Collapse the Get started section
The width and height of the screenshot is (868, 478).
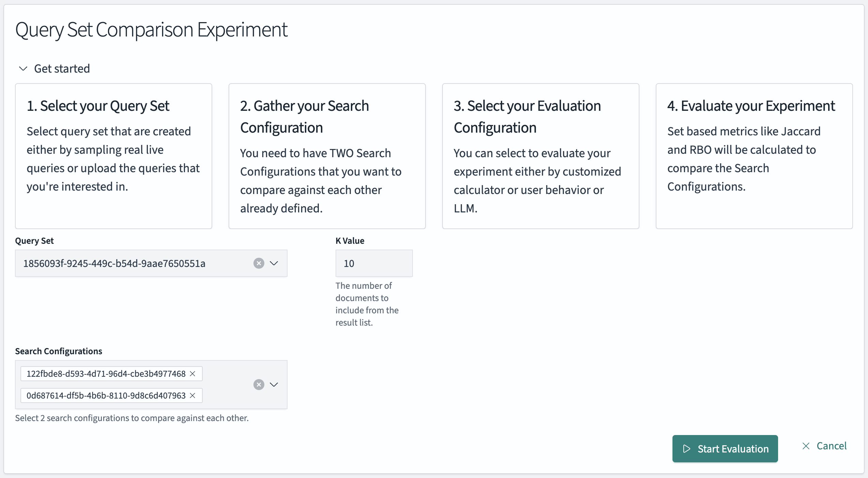[x=55, y=69]
